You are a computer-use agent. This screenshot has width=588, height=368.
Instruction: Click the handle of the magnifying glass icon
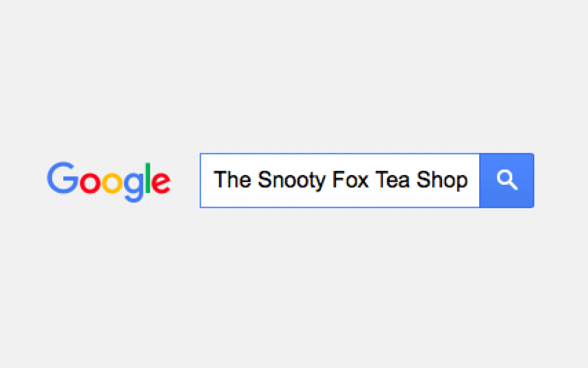[x=513, y=185]
